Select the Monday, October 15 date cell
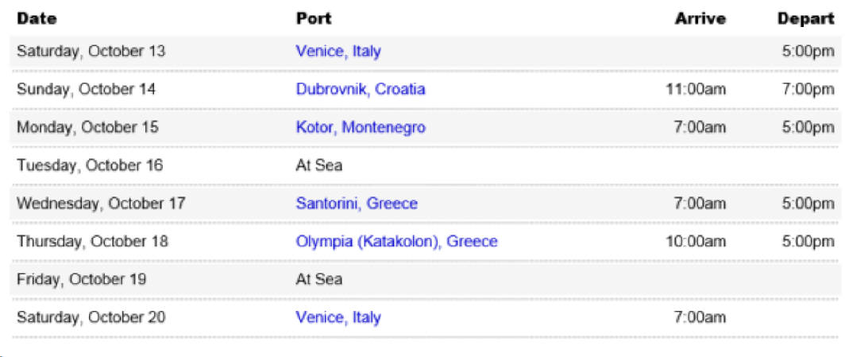Viewport: 868px width, 357px height. [87, 127]
